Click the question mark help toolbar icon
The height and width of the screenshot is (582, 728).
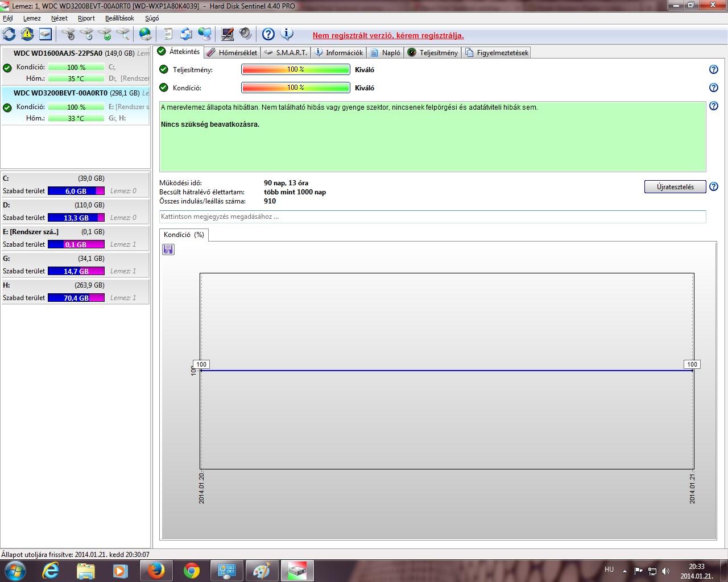click(x=268, y=34)
